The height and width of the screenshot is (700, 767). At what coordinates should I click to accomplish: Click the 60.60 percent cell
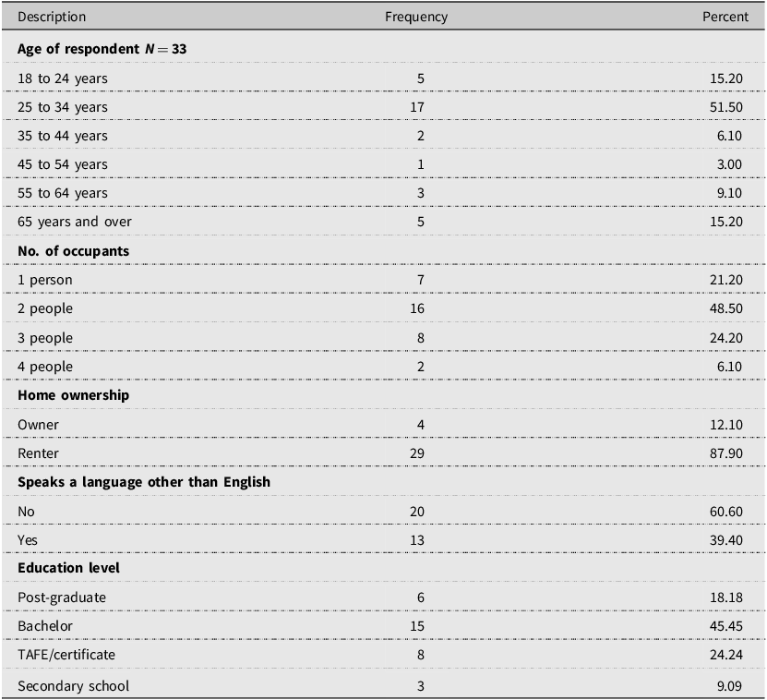(726, 512)
